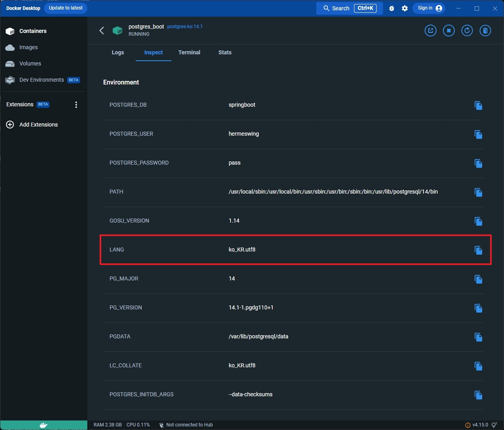Copy the PGDATA value

(x=478, y=337)
